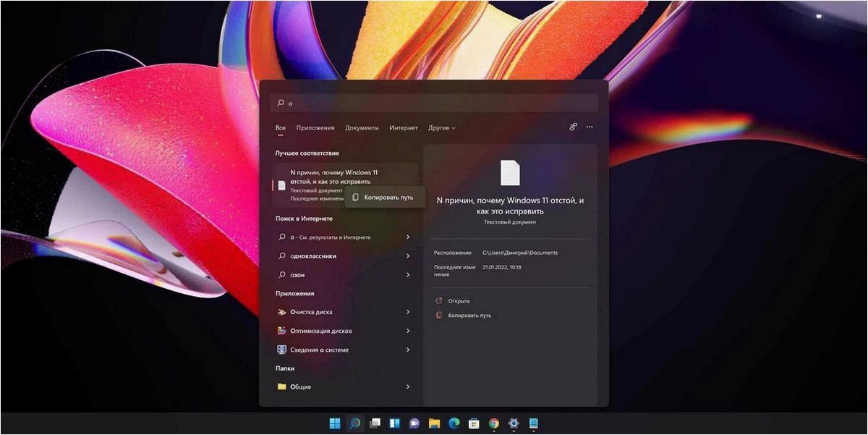Click 'Текстовый документ' label in preview pane
This screenshot has height=435, width=868.
pyautogui.click(x=510, y=222)
